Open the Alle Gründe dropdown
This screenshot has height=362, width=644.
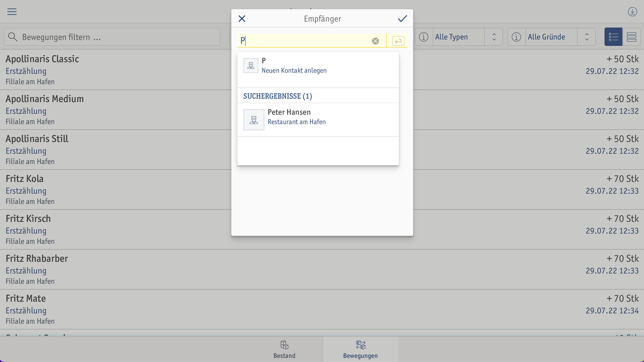coord(551,37)
